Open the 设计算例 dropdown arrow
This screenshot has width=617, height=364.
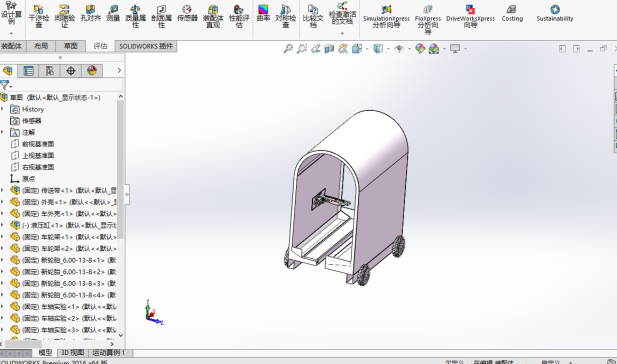click(11, 33)
